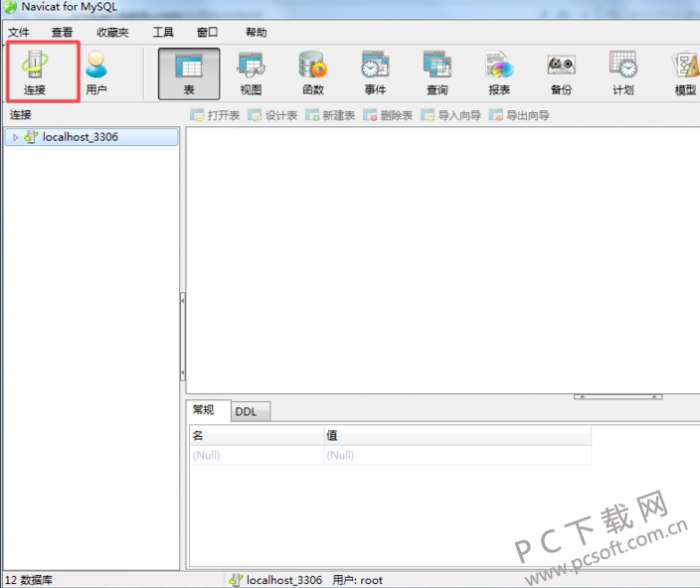The height and width of the screenshot is (588, 700).
Task: Click 导入向导 (Import Wizard) button
Action: 451,115
